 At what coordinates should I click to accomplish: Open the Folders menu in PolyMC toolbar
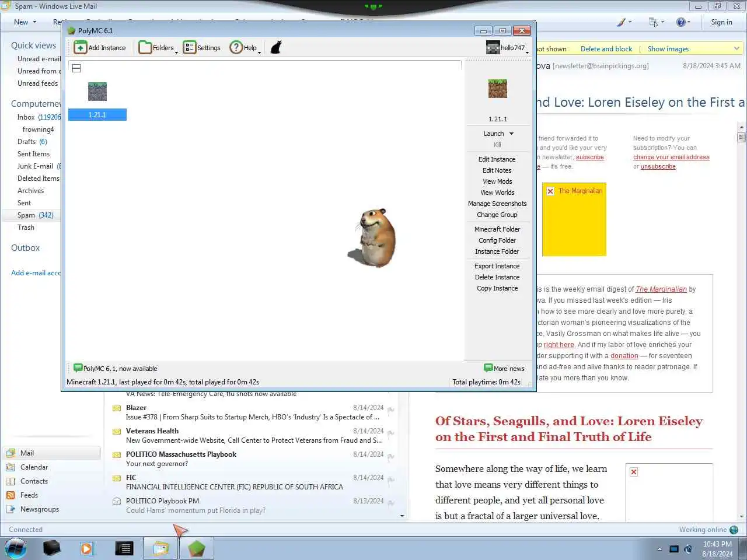coord(158,48)
